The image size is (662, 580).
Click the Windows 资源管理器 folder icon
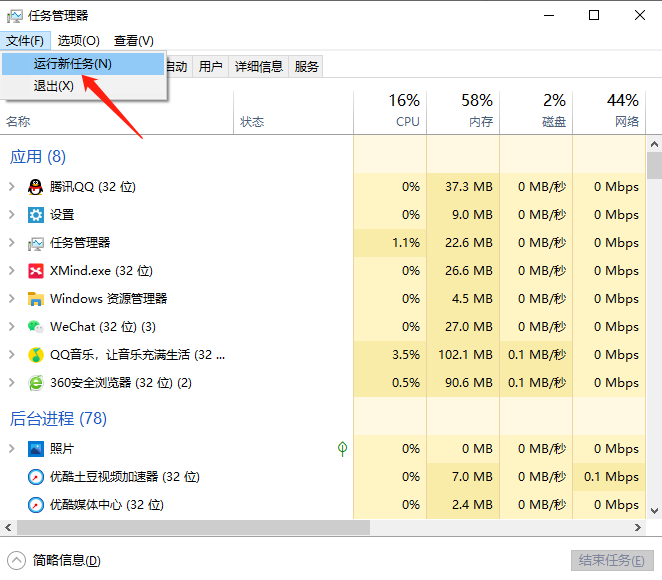(36, 299)
